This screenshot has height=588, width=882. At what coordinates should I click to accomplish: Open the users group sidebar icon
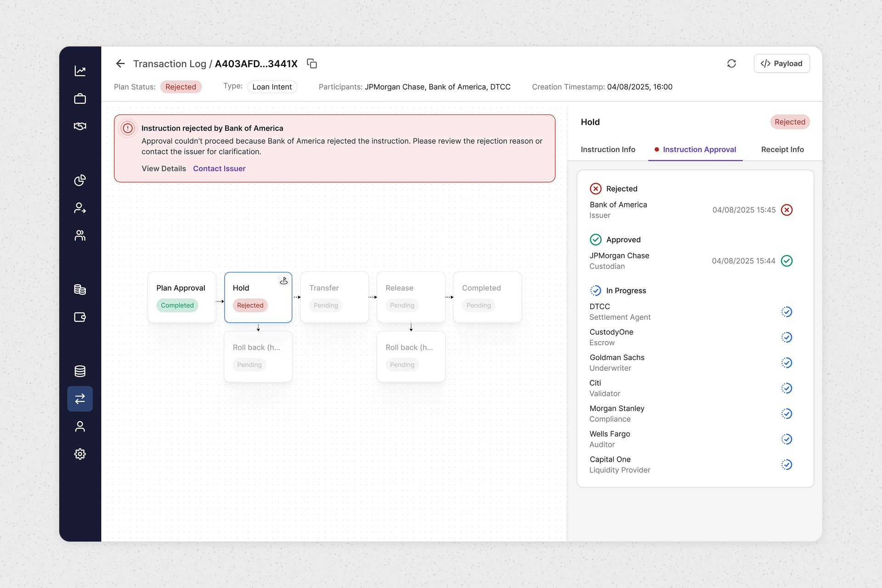[80, 236]
